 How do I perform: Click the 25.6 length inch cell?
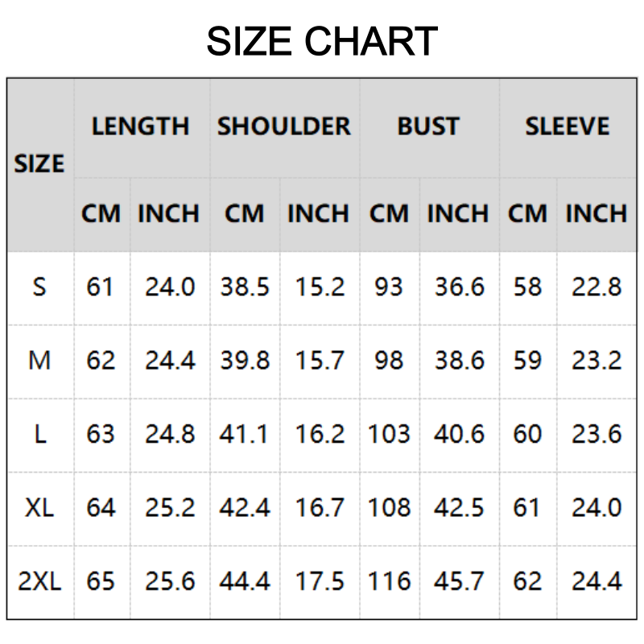pyautogui.click(x=170, y=581)
